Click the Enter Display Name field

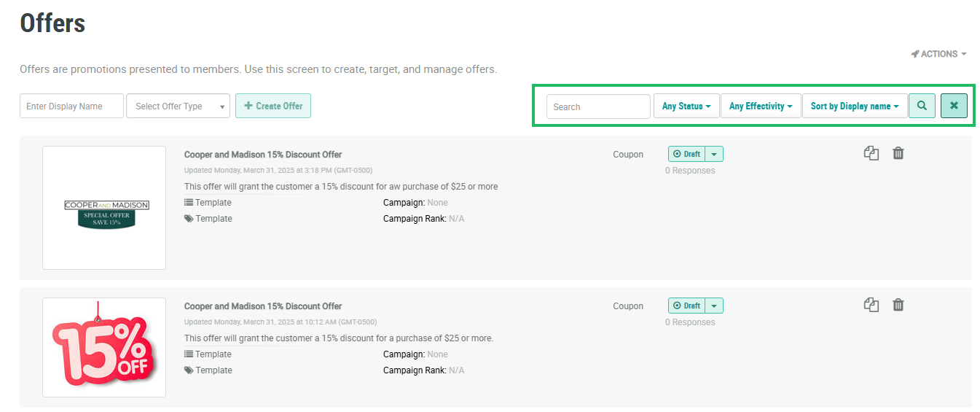coord(71,106)
